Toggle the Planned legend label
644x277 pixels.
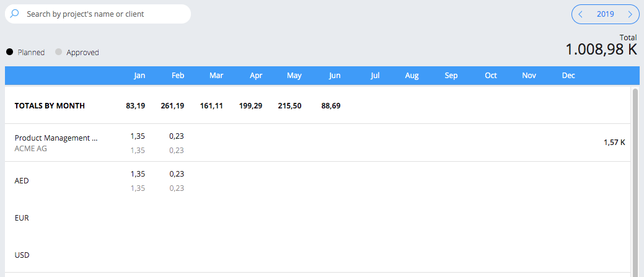(x=31, y=53)
